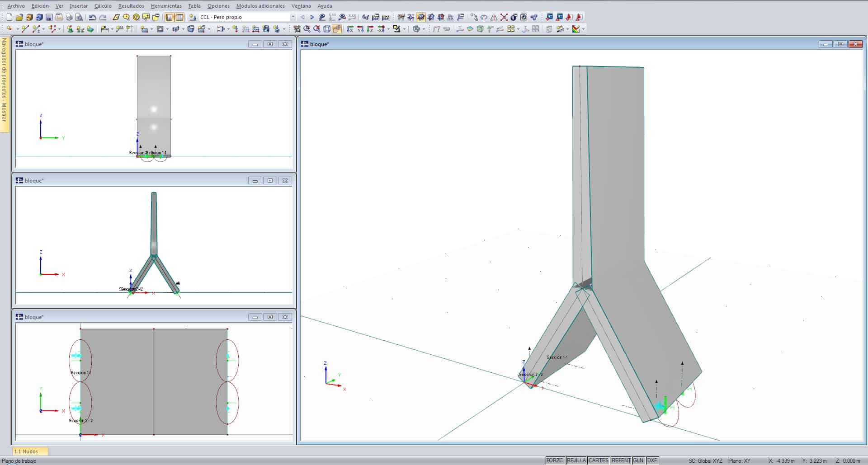Click the results color scale icon
The image size is (868, 465).
tap(576, 29)
